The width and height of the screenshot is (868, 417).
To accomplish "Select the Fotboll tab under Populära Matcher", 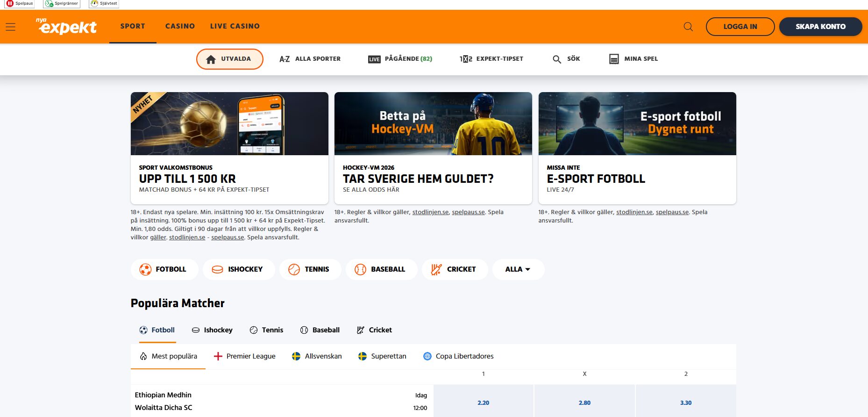I will 157,330.
